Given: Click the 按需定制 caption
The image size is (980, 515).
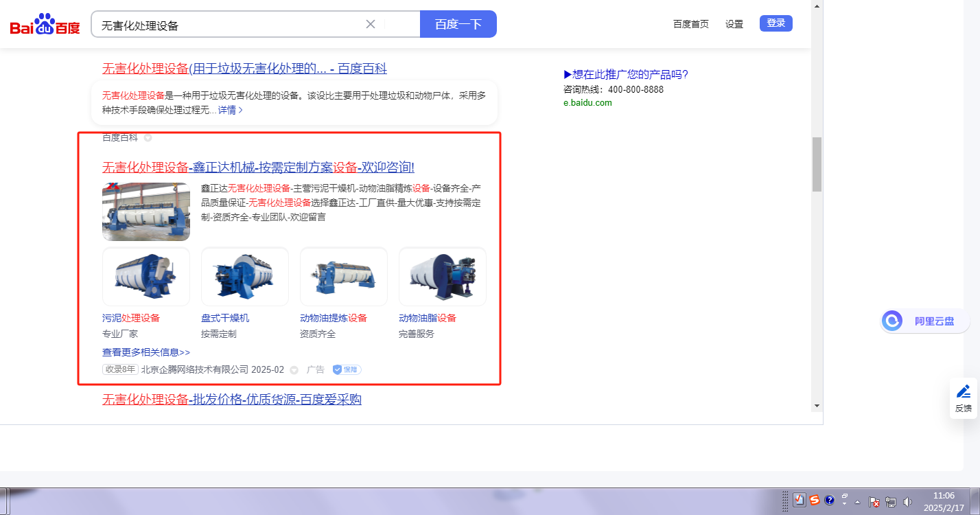Looking at the screenshot, I should [219, 334].
